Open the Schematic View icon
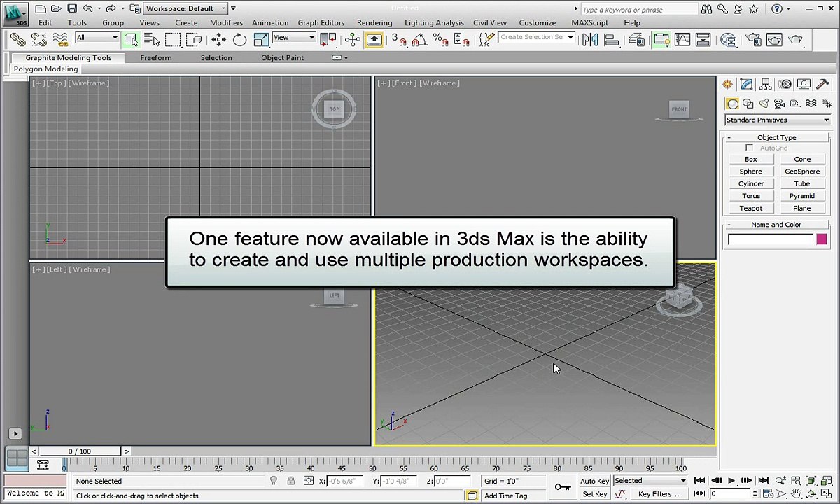 tap(703, 40)
